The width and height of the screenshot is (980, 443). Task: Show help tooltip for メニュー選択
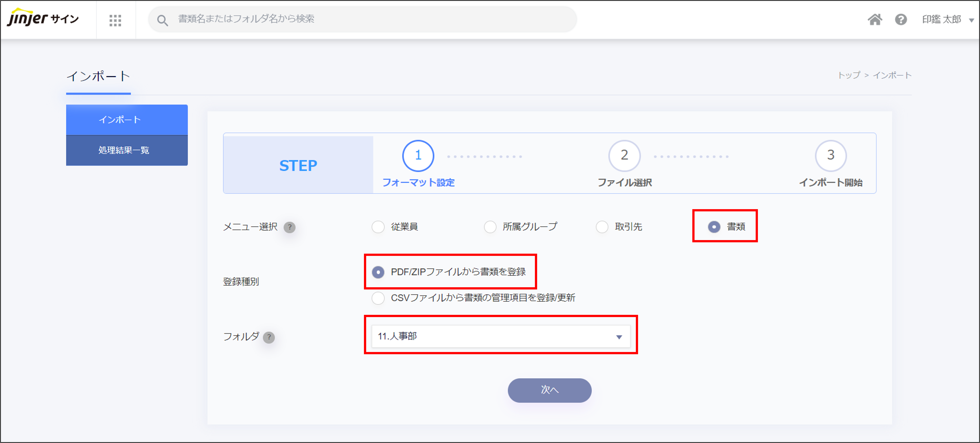pos(289,227)
